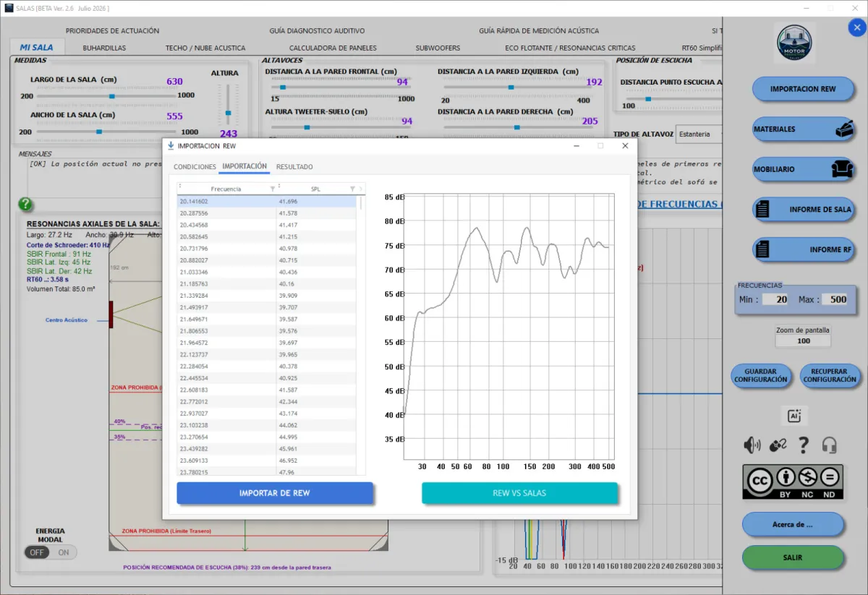This screenshot has height=595, width=868.
Task: Open Eco Flotante / Resonancias Criticas tab
Action: 570,48
